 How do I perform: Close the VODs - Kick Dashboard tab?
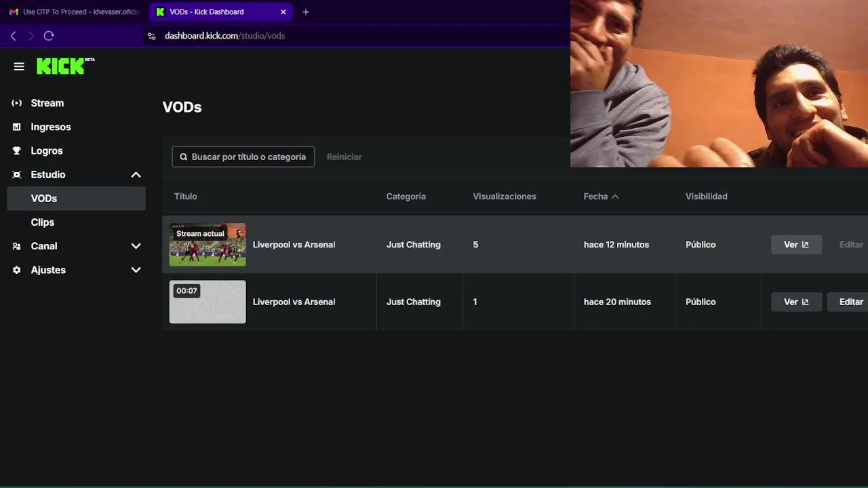[283, 12]
